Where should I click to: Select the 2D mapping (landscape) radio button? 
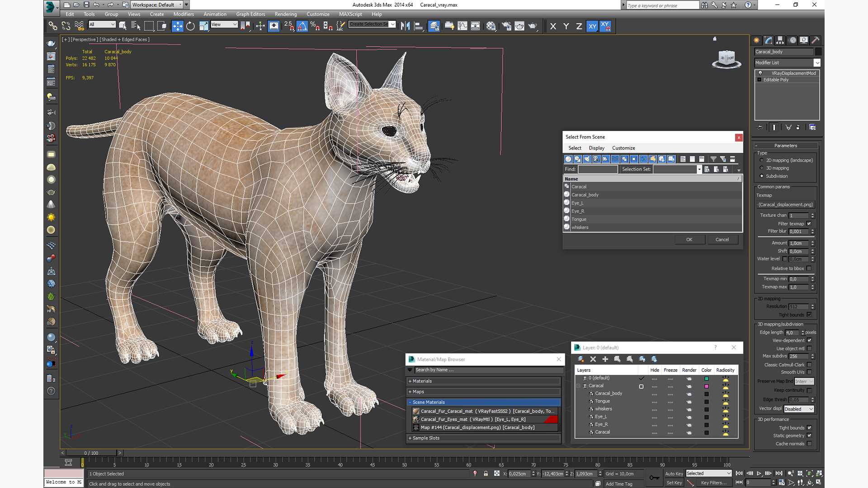pos(762,160)
